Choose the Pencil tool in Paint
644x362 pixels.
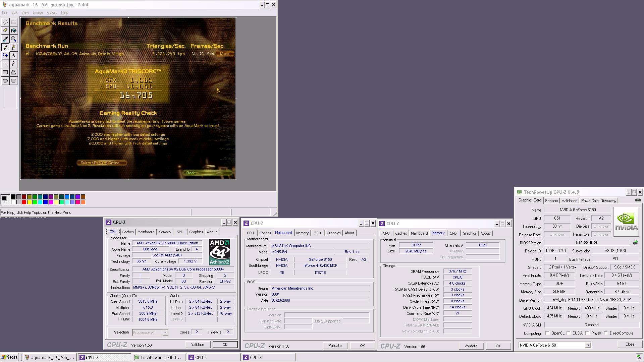pyautogui.click(x=5, y=47)
